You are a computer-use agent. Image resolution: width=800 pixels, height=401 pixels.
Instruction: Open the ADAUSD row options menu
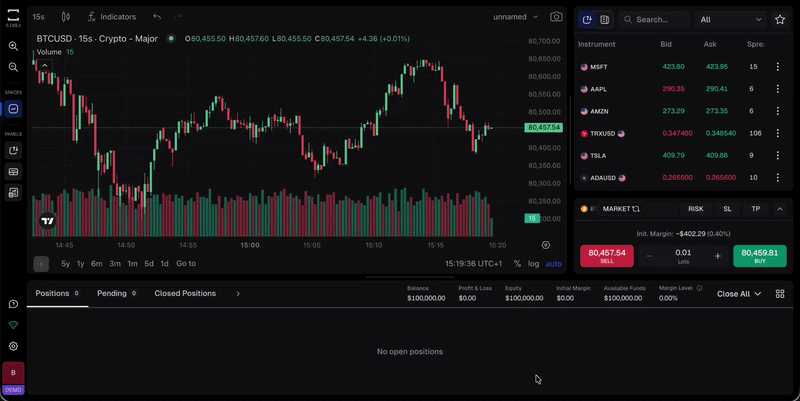tap(778, 178)
